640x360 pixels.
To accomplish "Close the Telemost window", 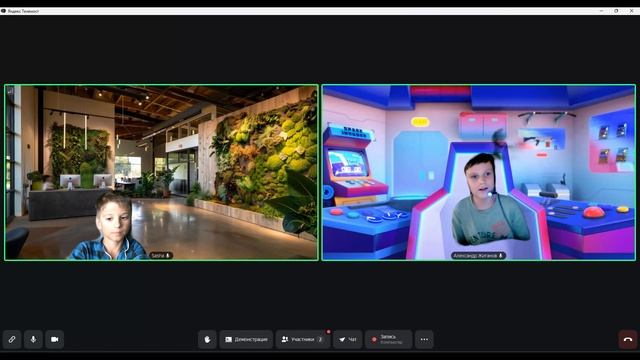I will coord(631,11).
